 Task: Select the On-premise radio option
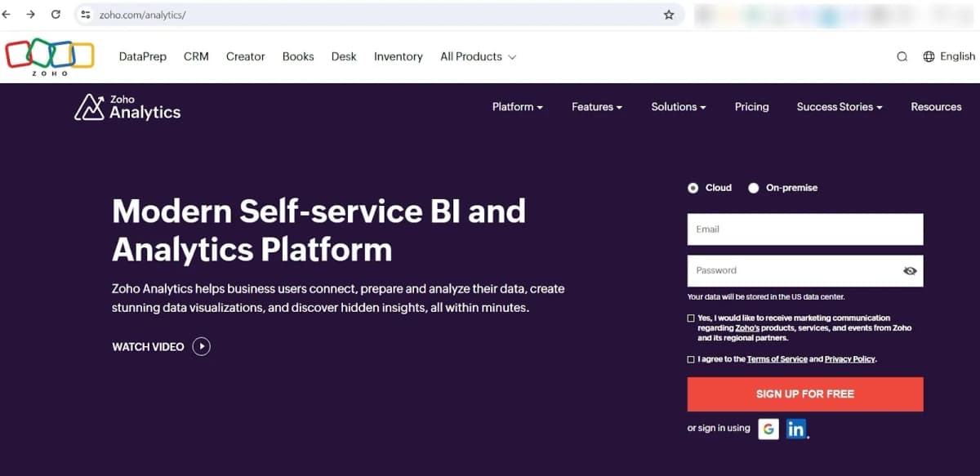tap(754, 188)
